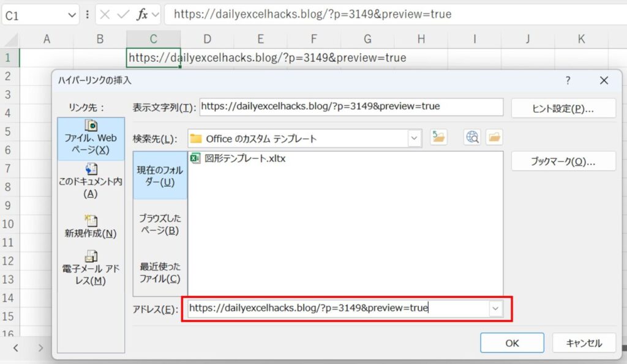Click the fx Insert Function icon
This screenshot has width=627, height=364.
[142, 14]
